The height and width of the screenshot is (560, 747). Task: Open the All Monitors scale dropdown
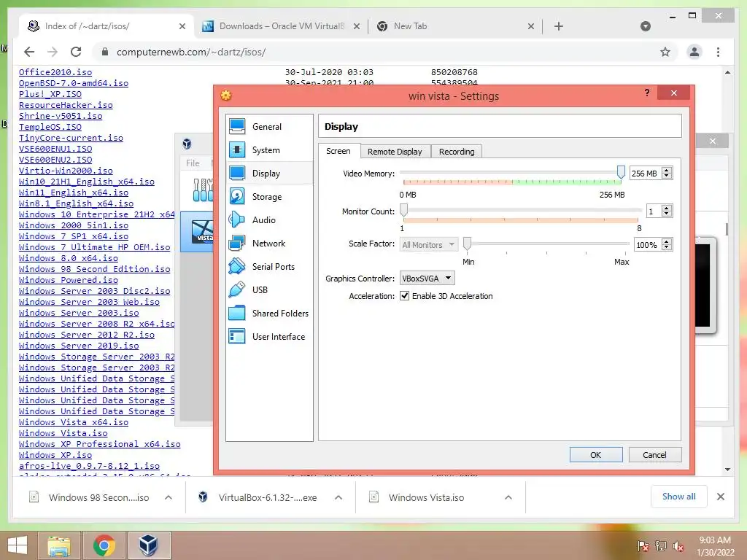coord(429,245)
